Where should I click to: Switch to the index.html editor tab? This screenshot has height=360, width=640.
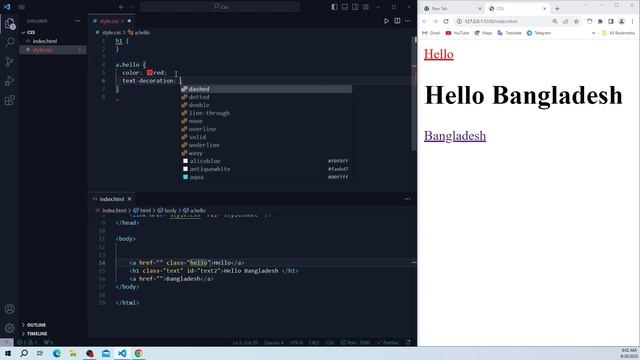click(112, 199)
